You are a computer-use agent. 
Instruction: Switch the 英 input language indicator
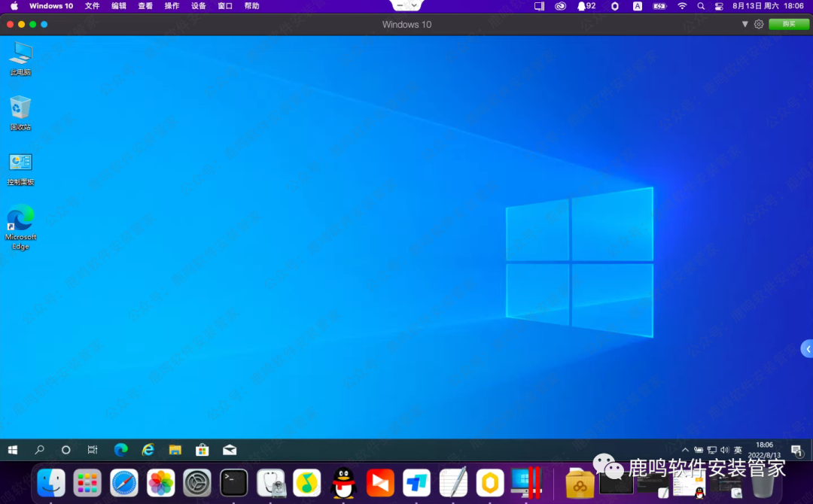738,450
